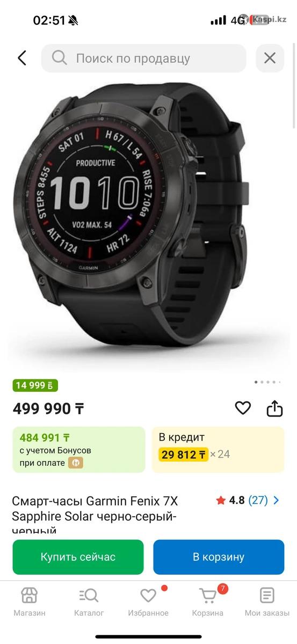The width and height of the screenshot is (297, 644).
Task: Open Избранное favorites tab
Action: pyautogui.click(x=148, y=602)
